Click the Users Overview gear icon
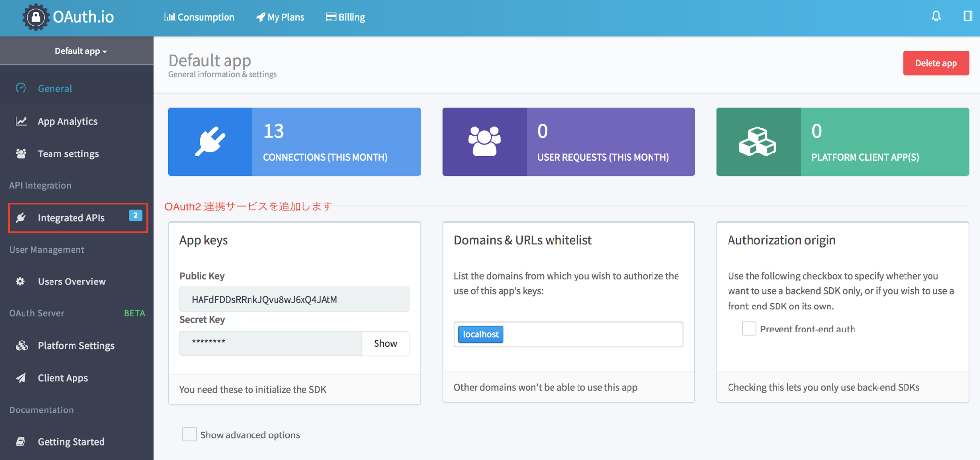This screenshot has height=460, width=980. coord(20,281)
